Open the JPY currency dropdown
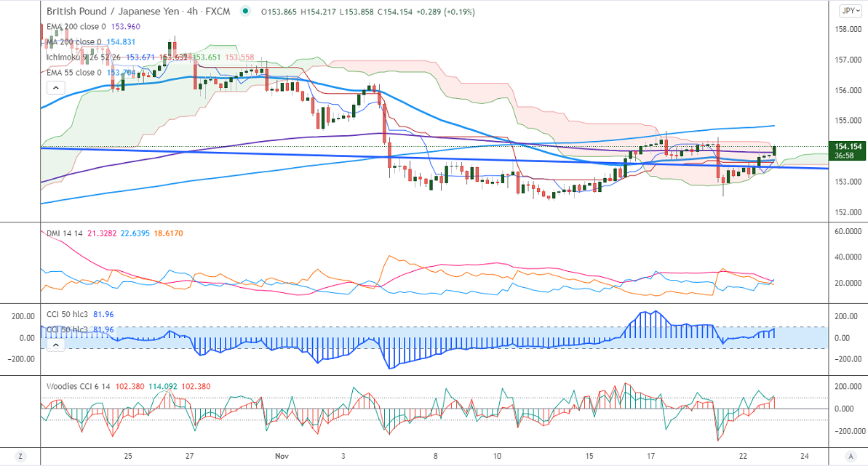868x466 pixels. point(851,11)
